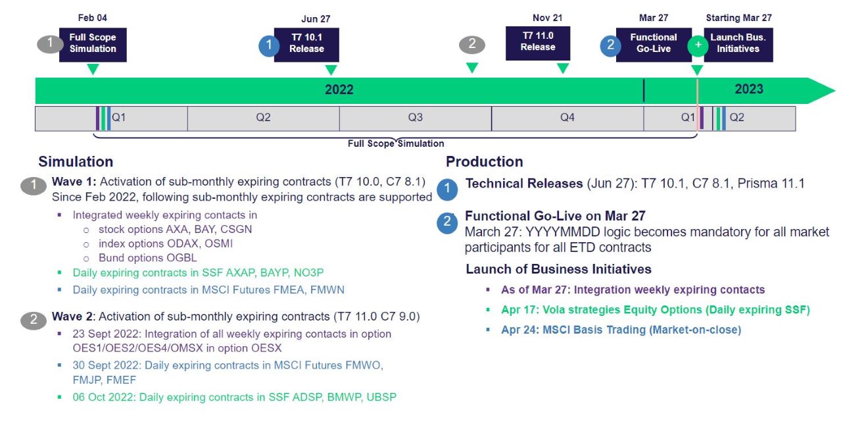Open the Apr 24 MSCI Basis Trading line
868x437 pixels.
(621, 330)
